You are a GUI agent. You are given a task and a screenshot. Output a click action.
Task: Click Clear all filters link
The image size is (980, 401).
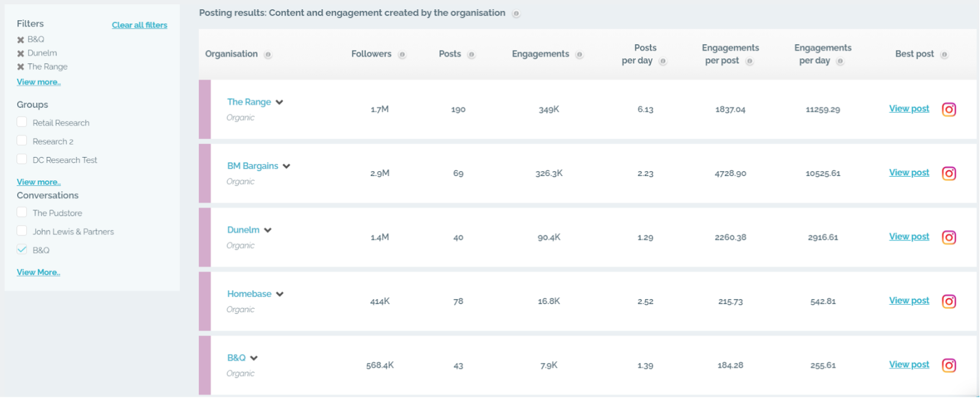coord(140,25)
